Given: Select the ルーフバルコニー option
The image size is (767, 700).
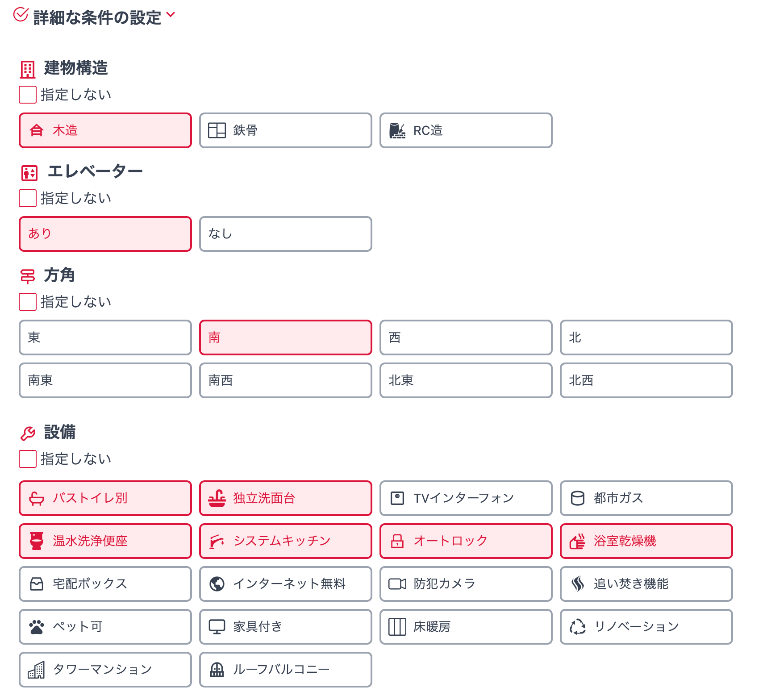Looking at the screenshot, I should pyautogui.click(x=285, y=670).
